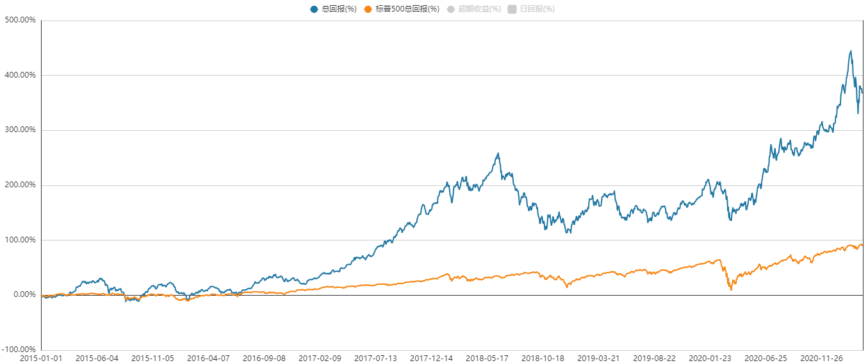
Task: Click the gray 超额收益 legend circle marker
Action: [x=450, y=9]
